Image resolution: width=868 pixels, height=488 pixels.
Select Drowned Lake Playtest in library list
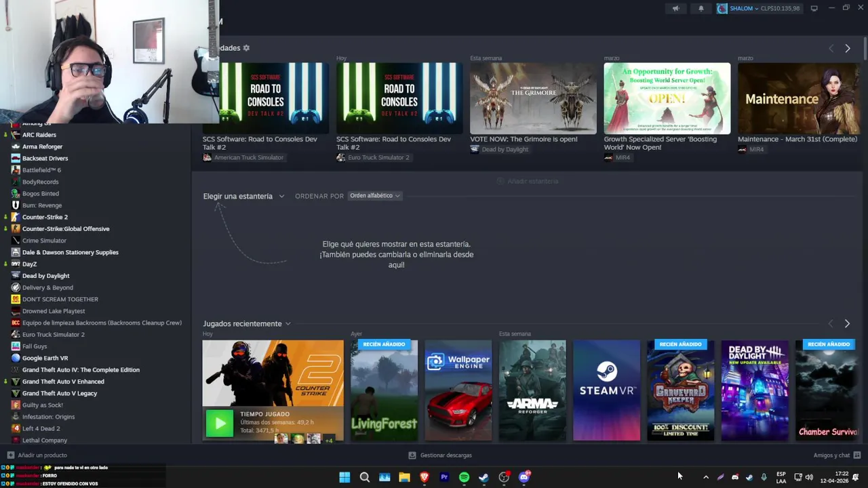[x=54, y=311]
